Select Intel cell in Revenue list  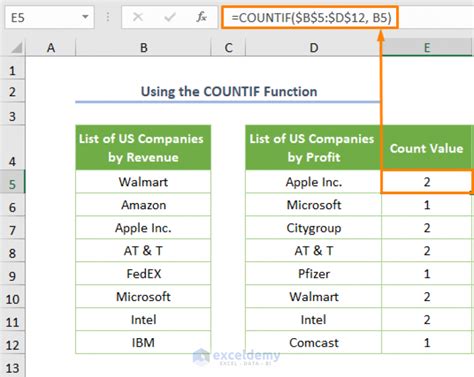click(x=143, y=320)
